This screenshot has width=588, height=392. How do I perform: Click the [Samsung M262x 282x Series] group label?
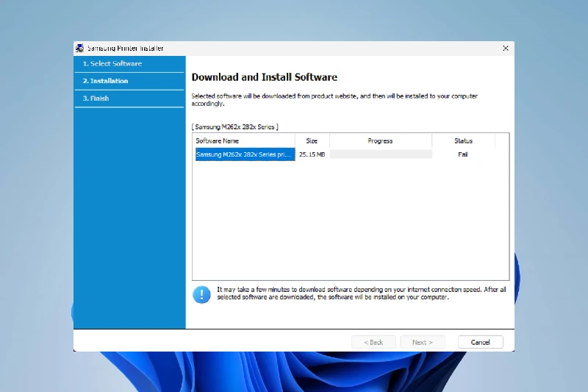(235, 127)
